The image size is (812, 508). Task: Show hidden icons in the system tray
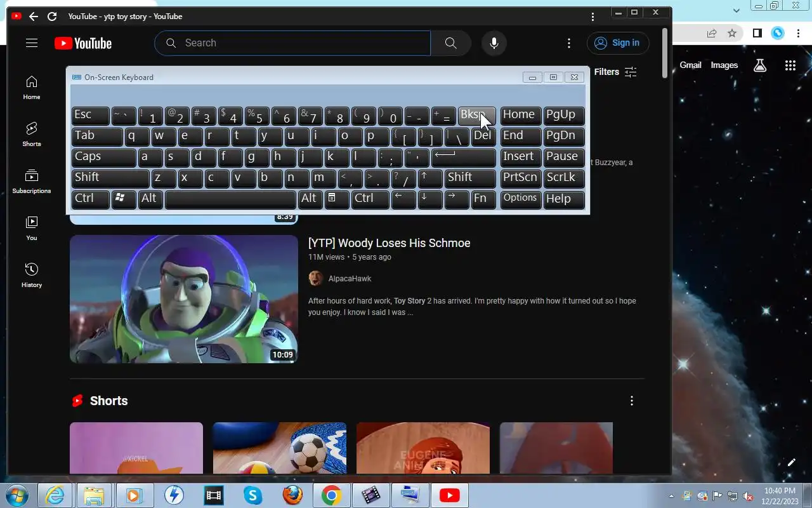671,496
